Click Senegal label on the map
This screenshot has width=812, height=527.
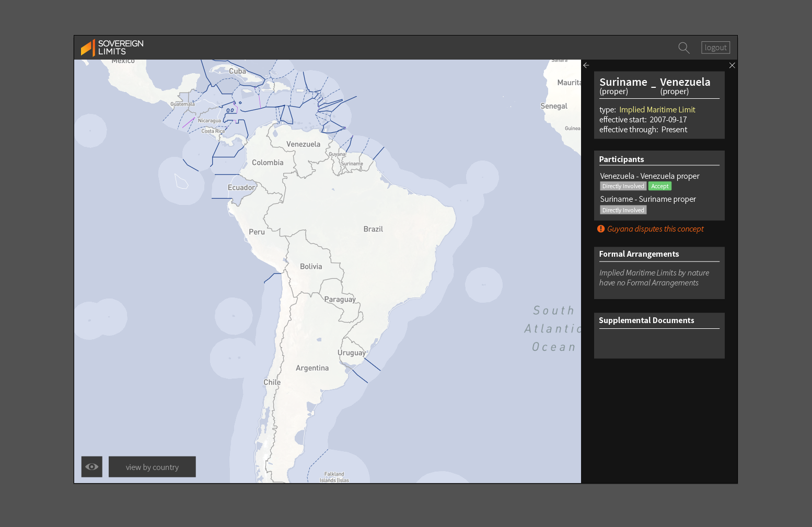click(x=554, y=106)
